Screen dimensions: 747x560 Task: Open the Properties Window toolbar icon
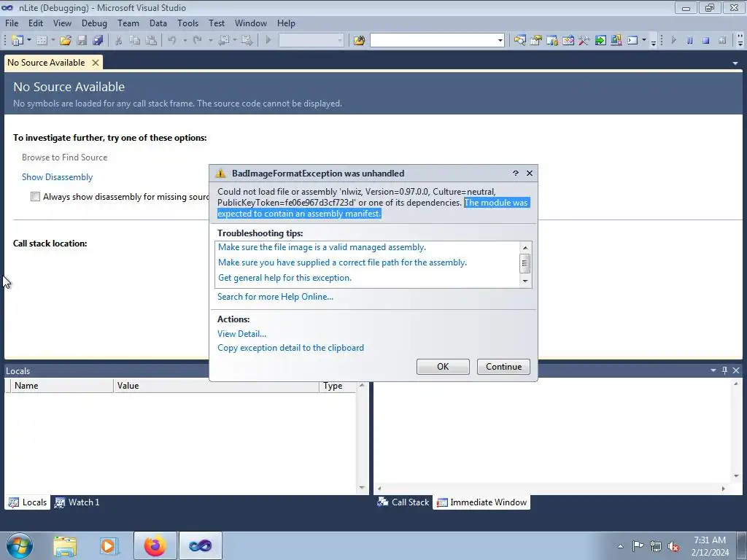(536, 41)
